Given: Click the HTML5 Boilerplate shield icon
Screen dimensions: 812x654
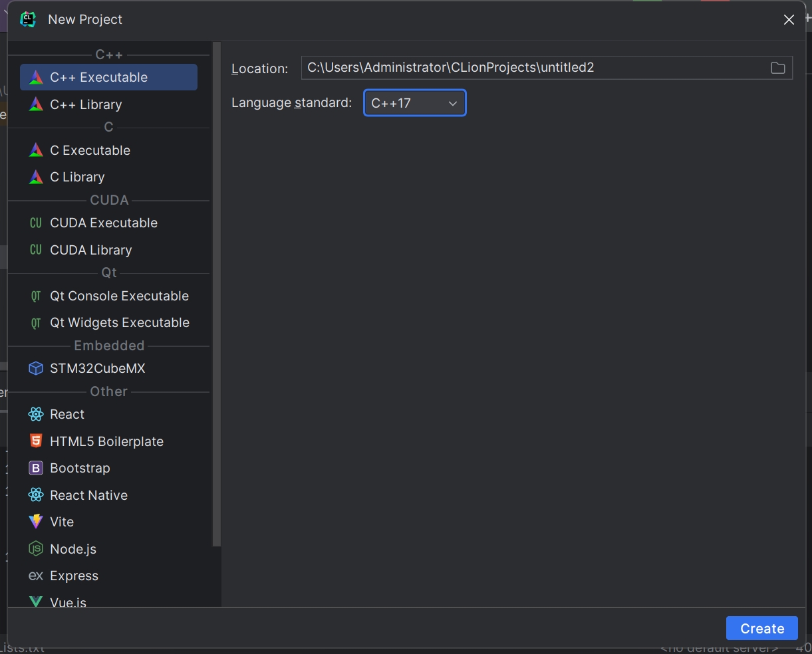Looking at the screenshot, I should click(36, 441).
